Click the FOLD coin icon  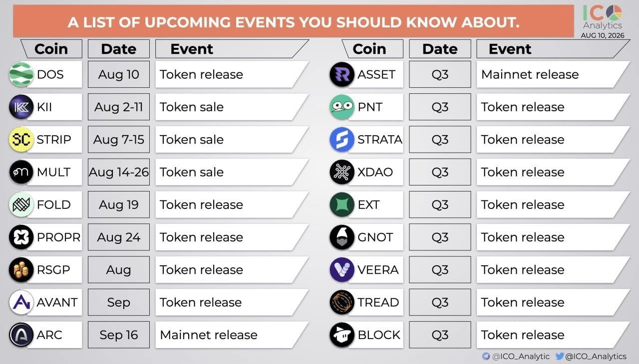point(21,205)
